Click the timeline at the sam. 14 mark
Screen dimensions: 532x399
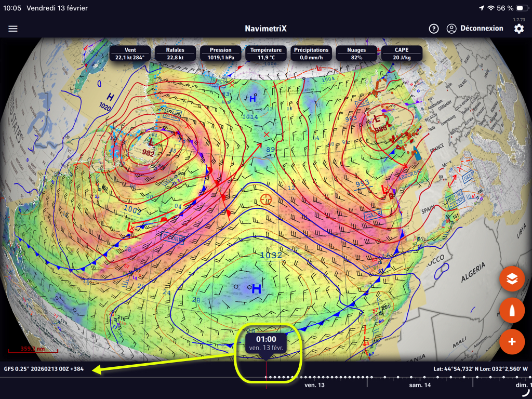[x=420, y=385]
